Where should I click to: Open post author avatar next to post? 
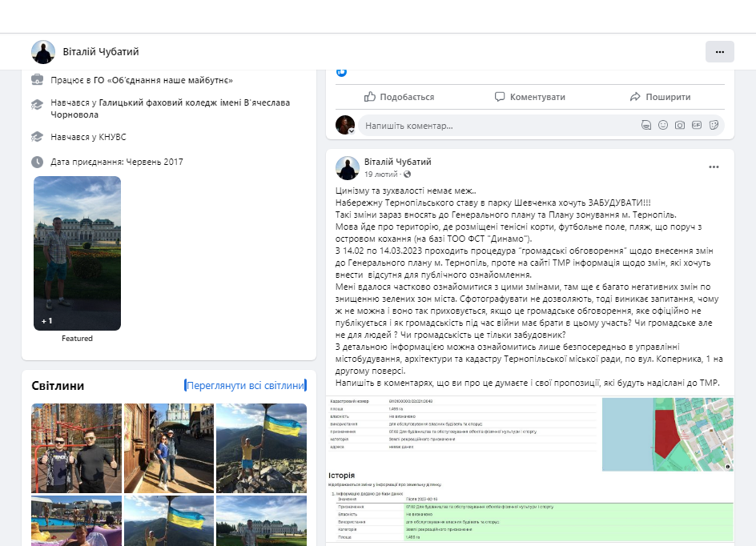(347, 167)
